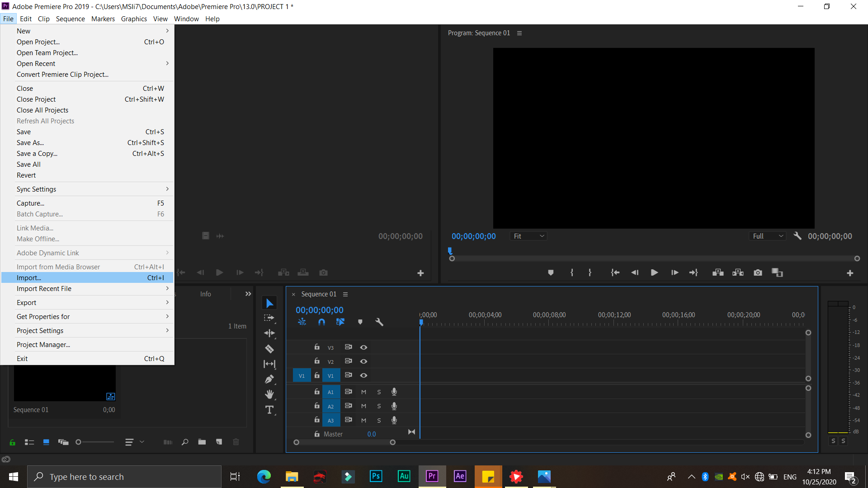Select the Pen tool
The image size is (868, 488).
(269, 379)
